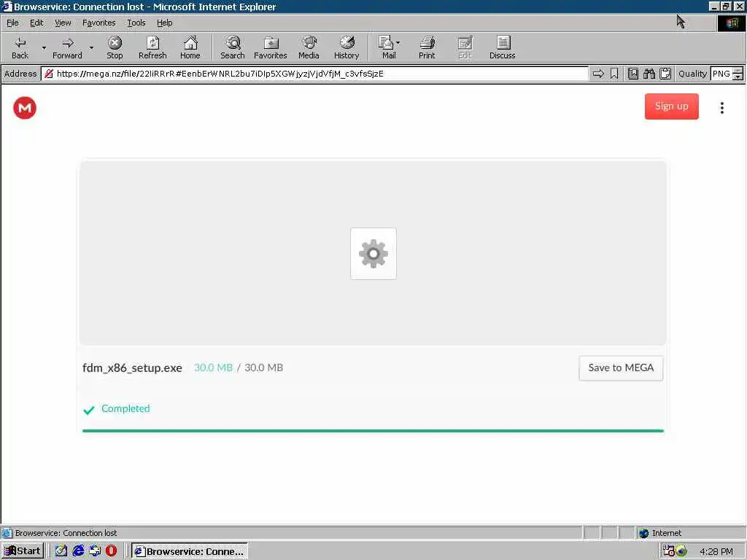Click the green download progress bar
This screenshot has height=560, width=747.
point(373,431)
